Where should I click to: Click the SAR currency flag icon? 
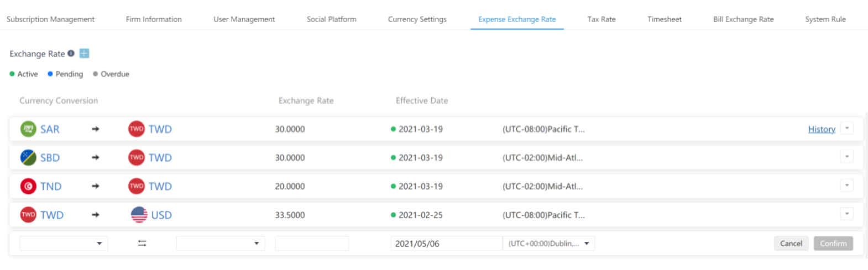pos(28,129)
